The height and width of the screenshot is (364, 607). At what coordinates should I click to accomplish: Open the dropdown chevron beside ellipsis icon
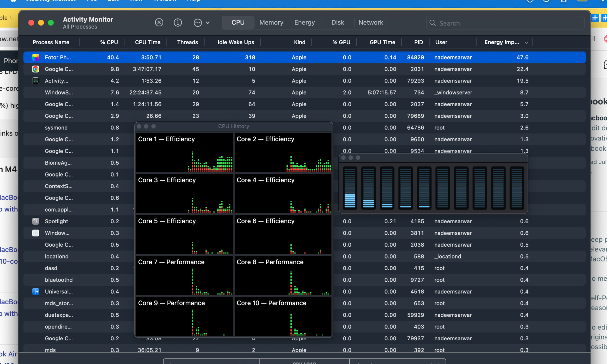pos(208,23)
